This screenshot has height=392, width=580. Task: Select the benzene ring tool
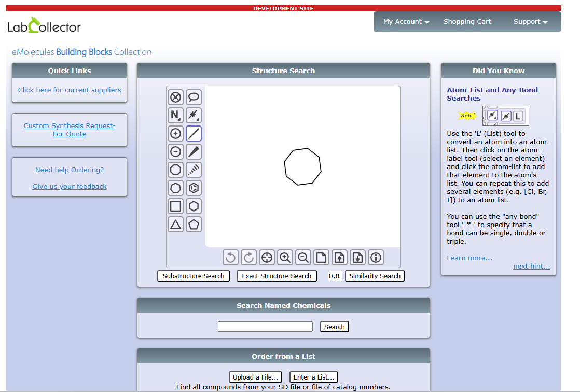(x=194, y=188)
